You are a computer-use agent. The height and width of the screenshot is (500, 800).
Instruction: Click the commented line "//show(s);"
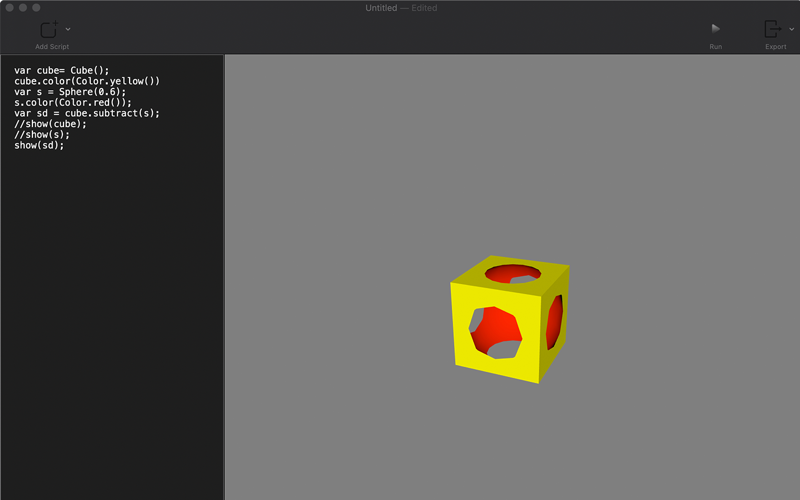[x=42, y=135]
